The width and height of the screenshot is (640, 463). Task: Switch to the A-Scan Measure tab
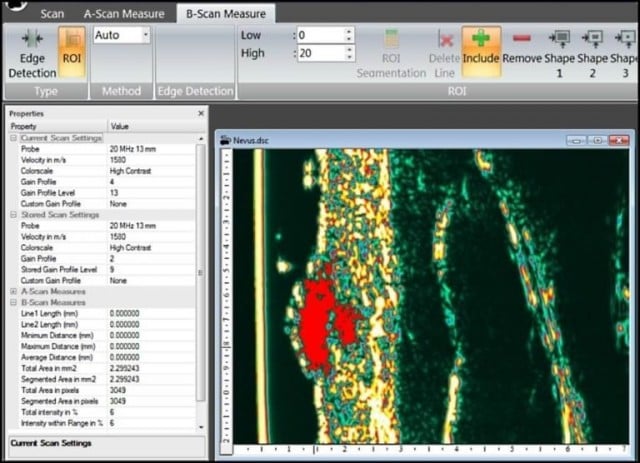(124, 14)
